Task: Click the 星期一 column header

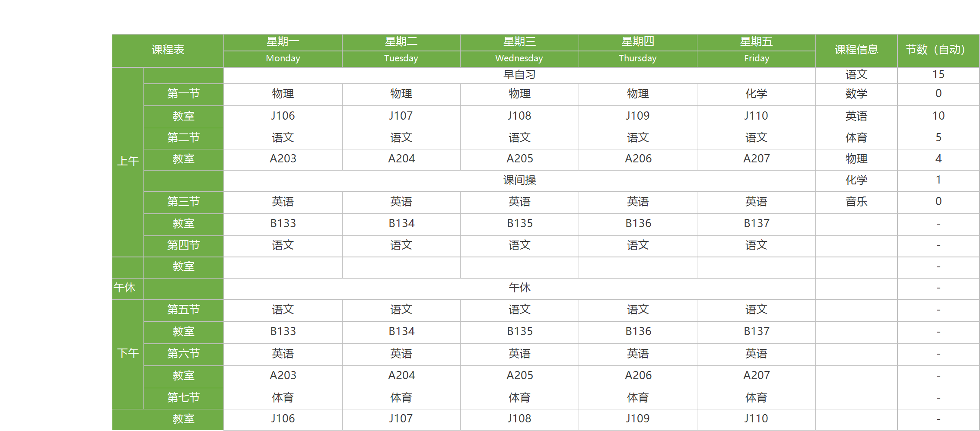Action: [283, 42]
